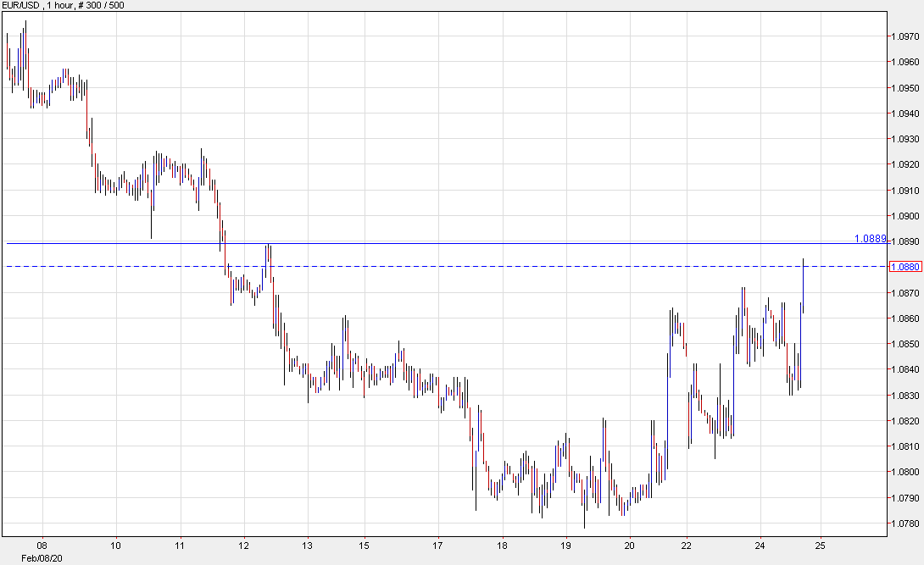The image size is (924, 565).
Task: Click the date label 18 on time axis
Action: pyautogui.click(x=502, y=545)
